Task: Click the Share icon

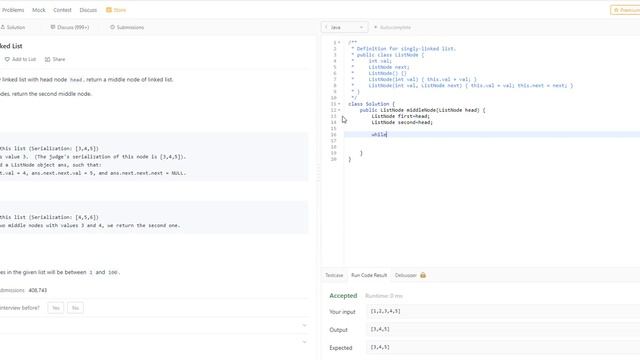Action: pos(48,60)
